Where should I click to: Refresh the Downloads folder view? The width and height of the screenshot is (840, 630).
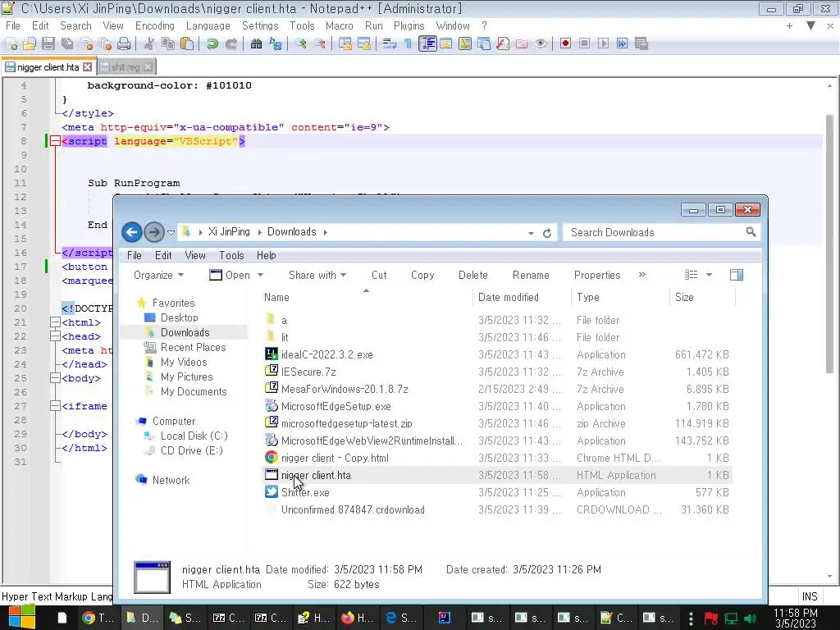(x=547, y=233)
